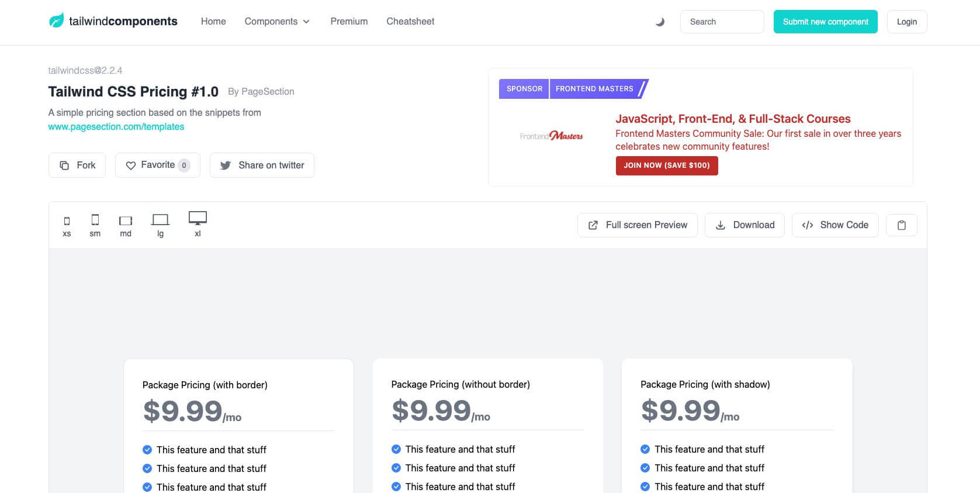Click Submit new component button

[x=825, y=22]
